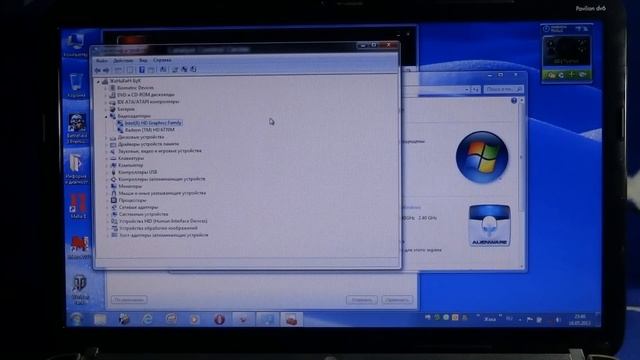Click the blue Help toolbar icon
The image size is (640, 360).
pyautogui.click(x=142, y=70)
